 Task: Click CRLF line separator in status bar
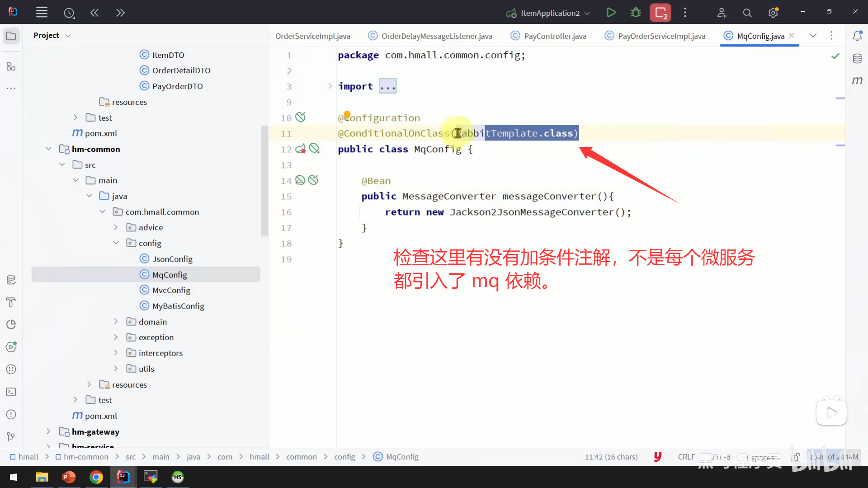click(686, 457)
